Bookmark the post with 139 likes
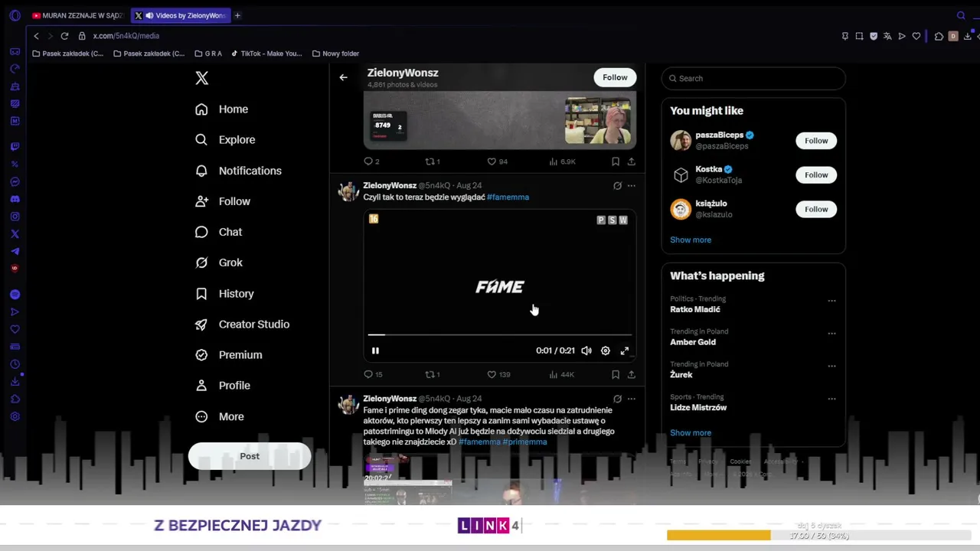The height and width of the screenshot is (551, 980). (x=616, y=374)
